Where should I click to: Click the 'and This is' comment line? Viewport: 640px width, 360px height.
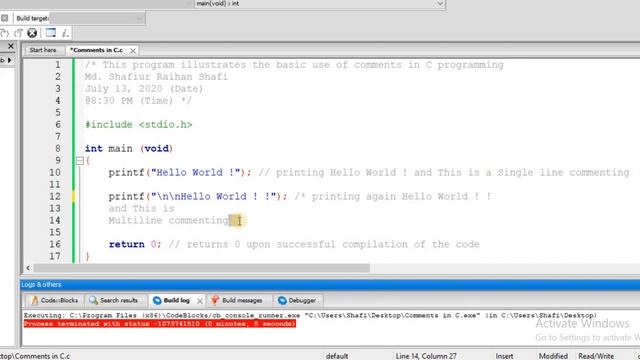[x=142, y=209]
